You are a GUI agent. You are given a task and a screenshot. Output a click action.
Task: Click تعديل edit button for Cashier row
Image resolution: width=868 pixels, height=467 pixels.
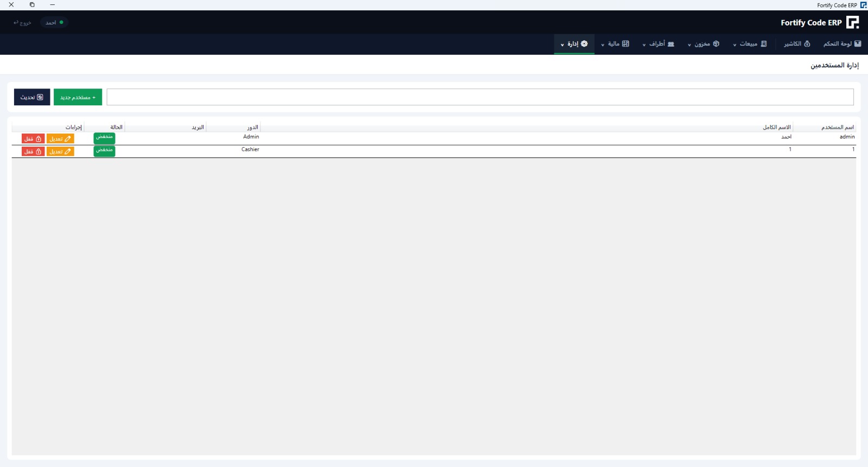60,152
